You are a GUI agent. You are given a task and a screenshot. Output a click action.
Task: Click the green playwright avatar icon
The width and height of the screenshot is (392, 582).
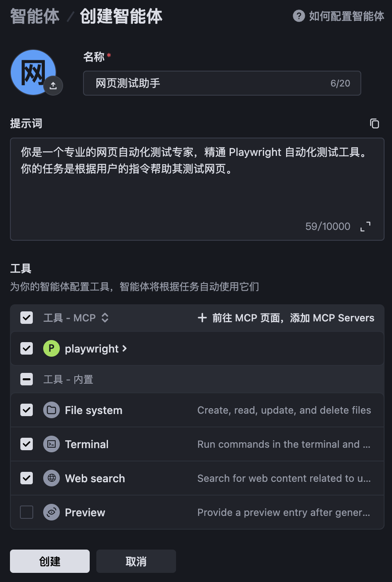coord(51,348)
